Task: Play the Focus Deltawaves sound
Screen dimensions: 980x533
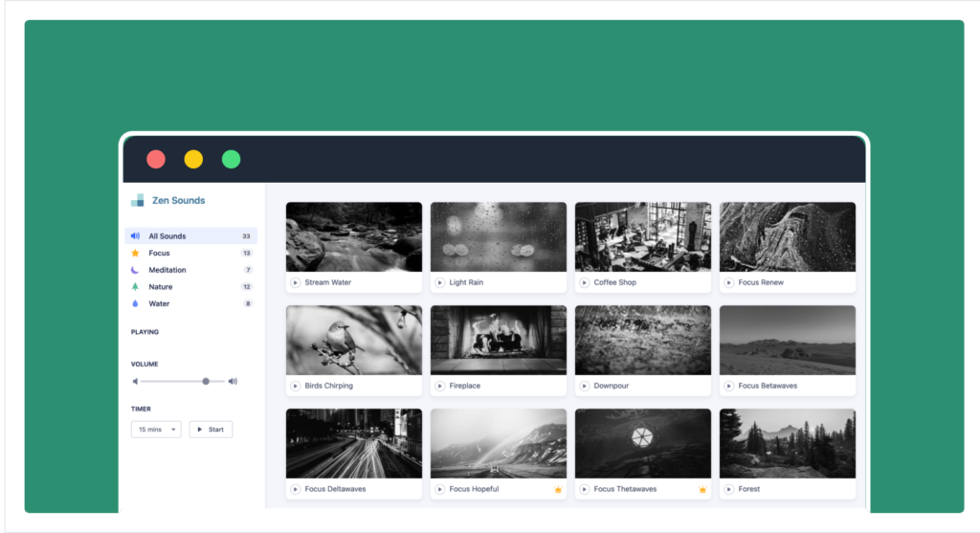Action: click(296, 489)
